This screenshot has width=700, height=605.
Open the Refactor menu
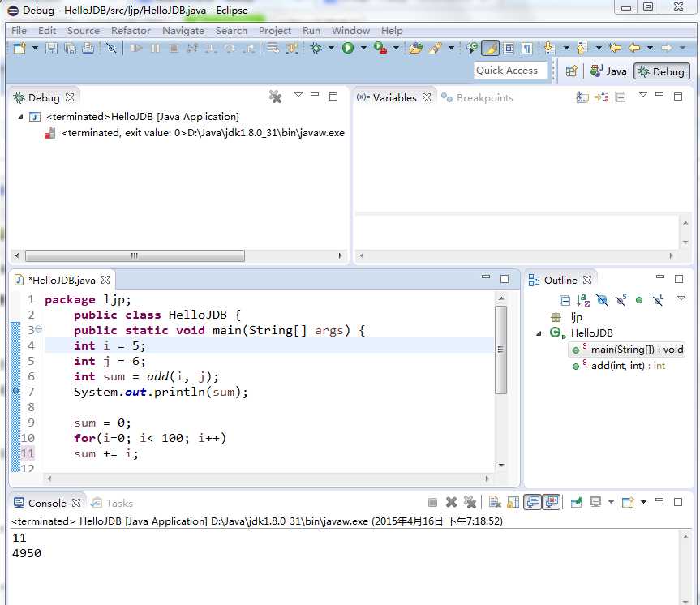(x=131, y=31)
